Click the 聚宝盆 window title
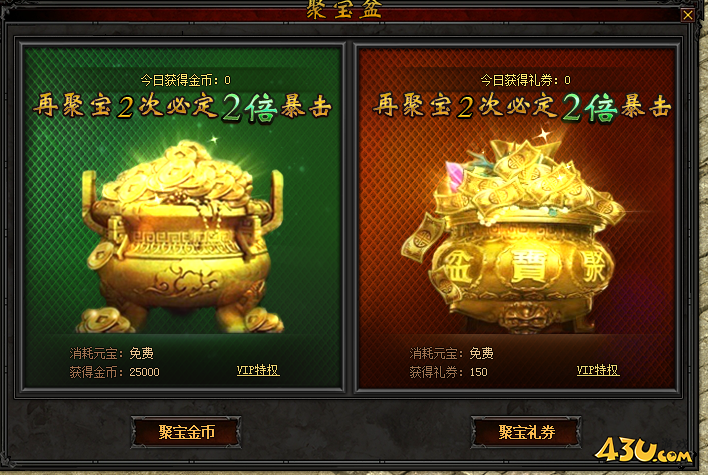Viewport: 708px width, 475px height. (x=344, y=9)
